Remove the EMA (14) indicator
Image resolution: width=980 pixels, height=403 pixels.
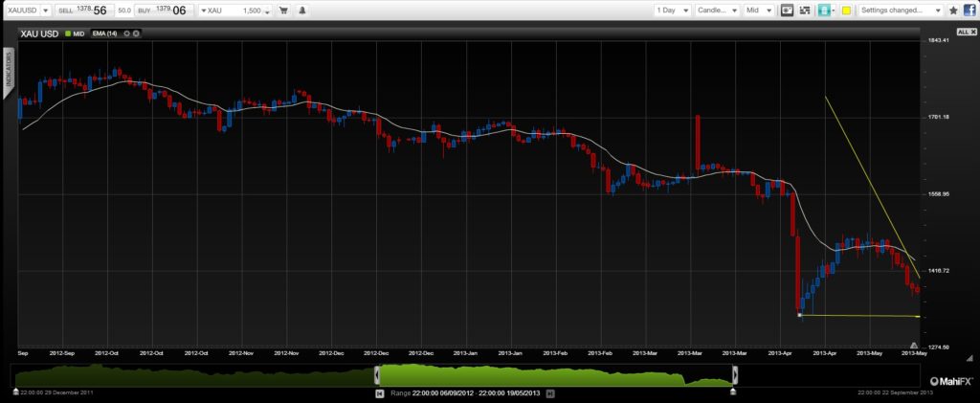[136, 34]
